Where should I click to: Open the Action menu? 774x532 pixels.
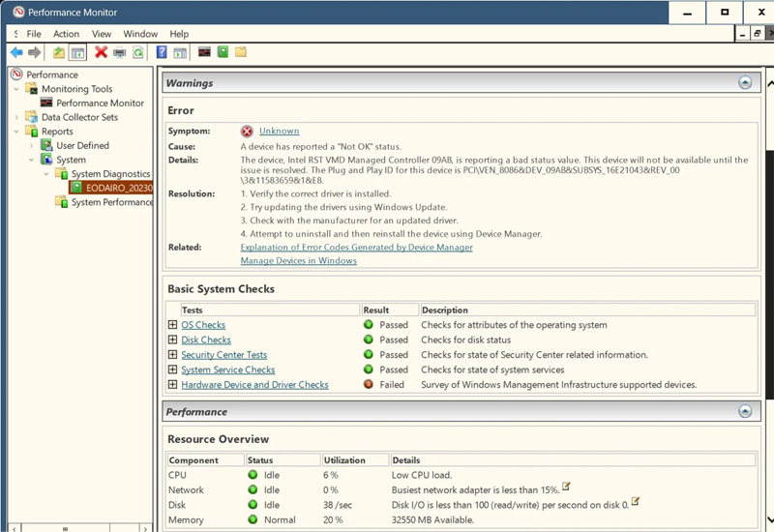click(66, 34)
